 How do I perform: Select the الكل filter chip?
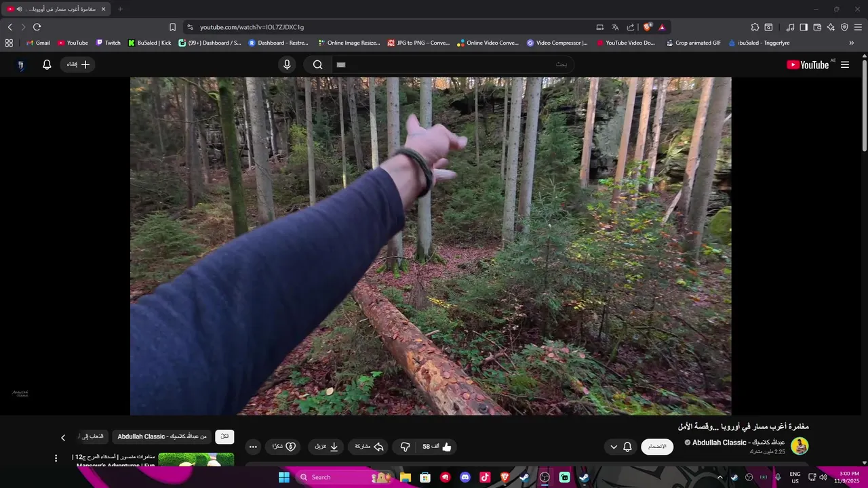pyautogui.click(x=224, y=436)
